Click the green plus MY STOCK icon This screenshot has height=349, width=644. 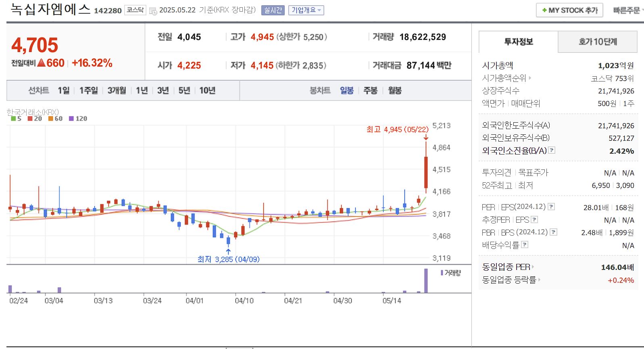click(544, 10)
